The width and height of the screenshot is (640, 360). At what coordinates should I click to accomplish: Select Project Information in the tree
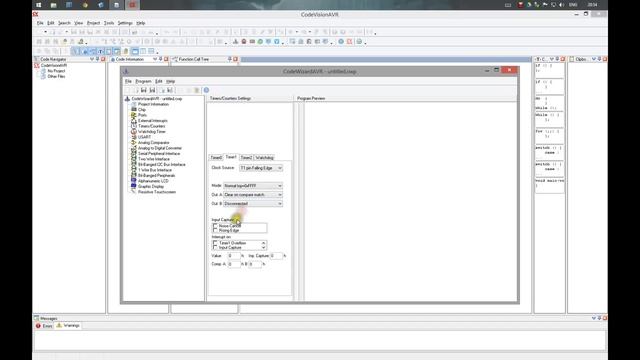click(153, 104)
